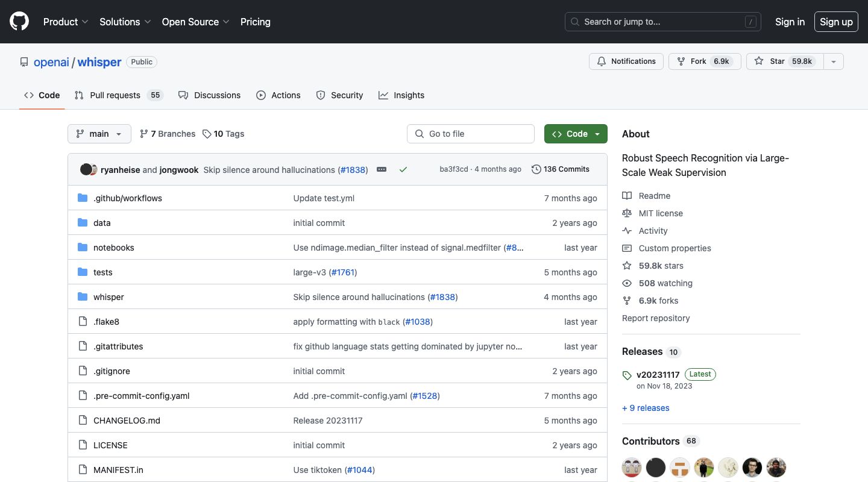This screenshot has height=482, width=868.
Task: Click the data folder icon
Action: click(83, 223)
